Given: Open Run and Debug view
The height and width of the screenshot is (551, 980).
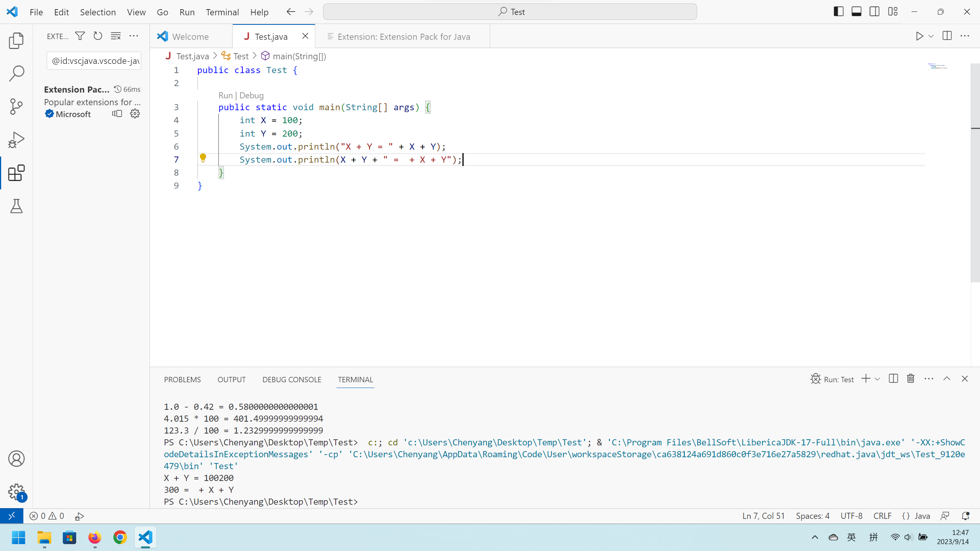Looking at the screenshot, I should (16, 140).
